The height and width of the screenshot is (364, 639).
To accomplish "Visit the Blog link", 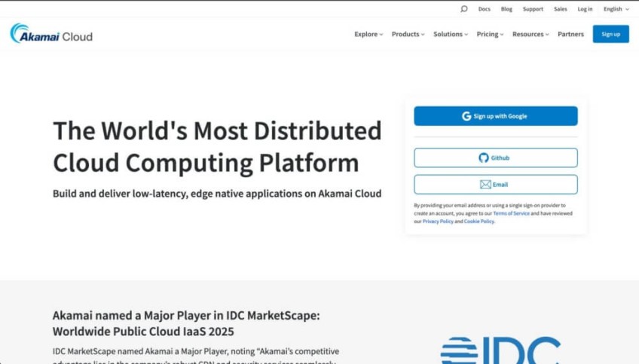I will pos(506,9).
